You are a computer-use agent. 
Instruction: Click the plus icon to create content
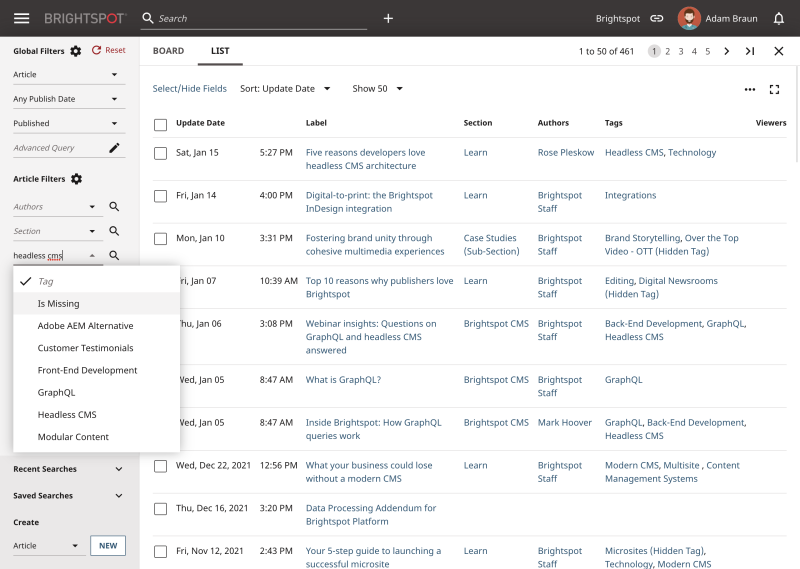pos(388,18)
